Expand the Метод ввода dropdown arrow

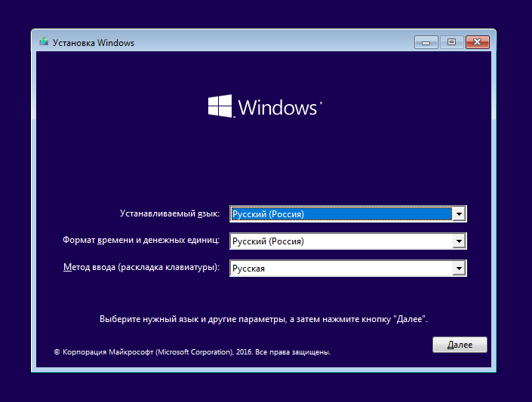pyautogui.click(x=459, y=269)
